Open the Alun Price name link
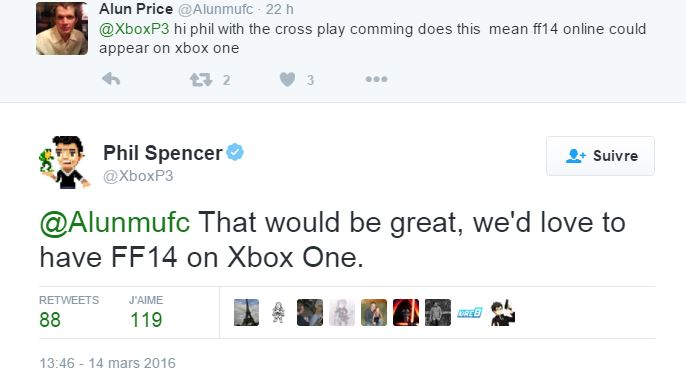 136,9
